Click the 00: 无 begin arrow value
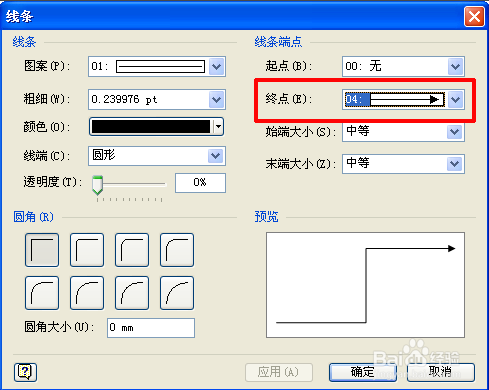The height and width of the screenshot is (390, 489). [363, 66]
